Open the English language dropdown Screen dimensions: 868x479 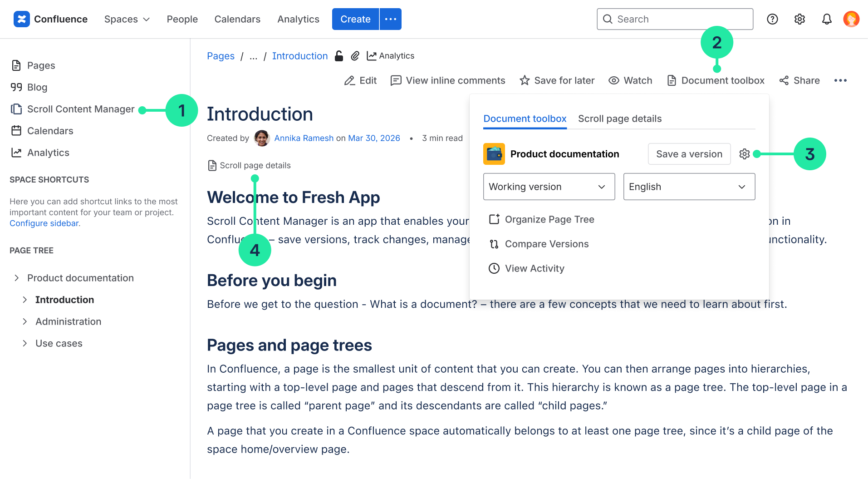coord(689,187)
